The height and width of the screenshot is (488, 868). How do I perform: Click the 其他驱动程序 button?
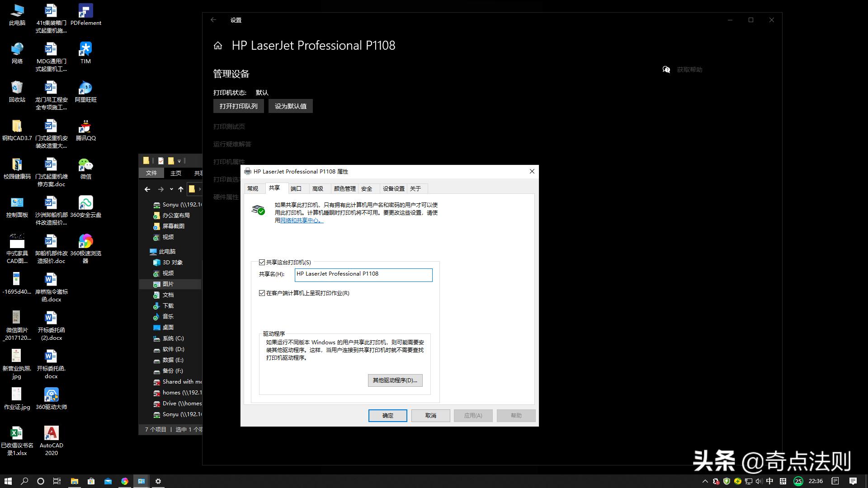[x=395, y=380]
